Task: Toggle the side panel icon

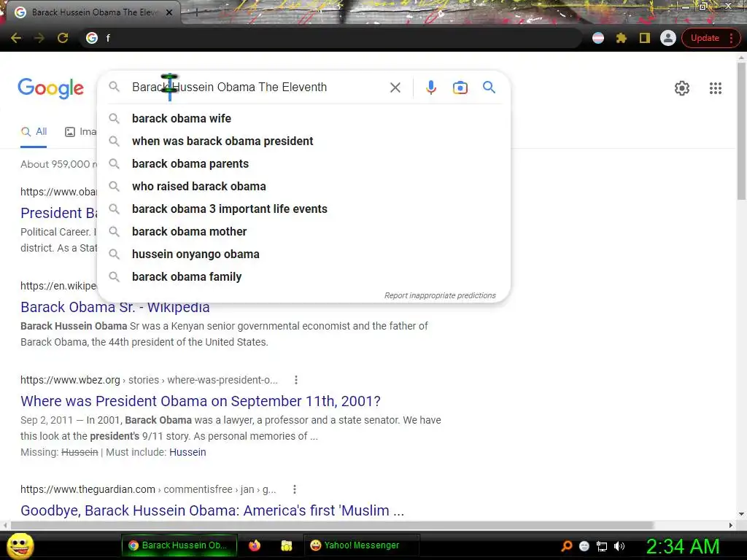Action: pos(645,38)
